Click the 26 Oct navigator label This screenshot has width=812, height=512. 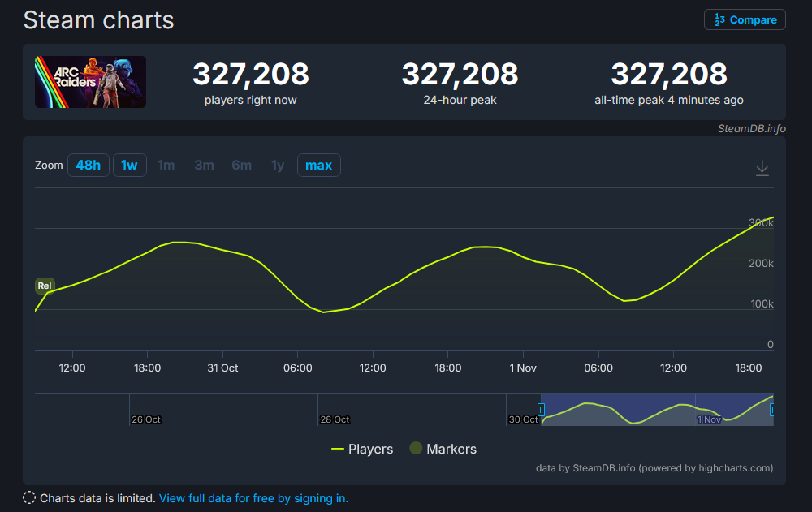(x=146, y=419)
